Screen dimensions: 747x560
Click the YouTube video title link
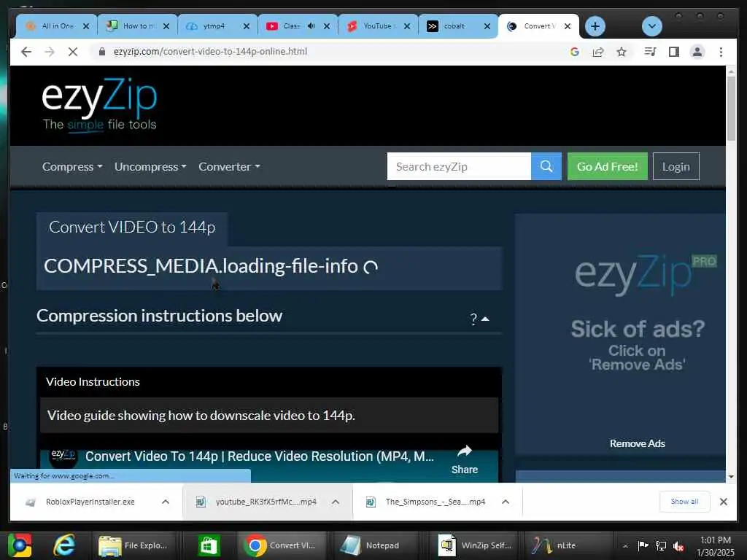tap(260, 456)
